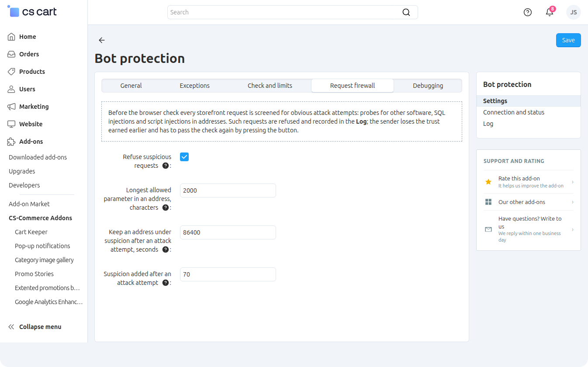Click the Users person icon
The height and width of the screenshot is (367, 588).
point(12,89)
